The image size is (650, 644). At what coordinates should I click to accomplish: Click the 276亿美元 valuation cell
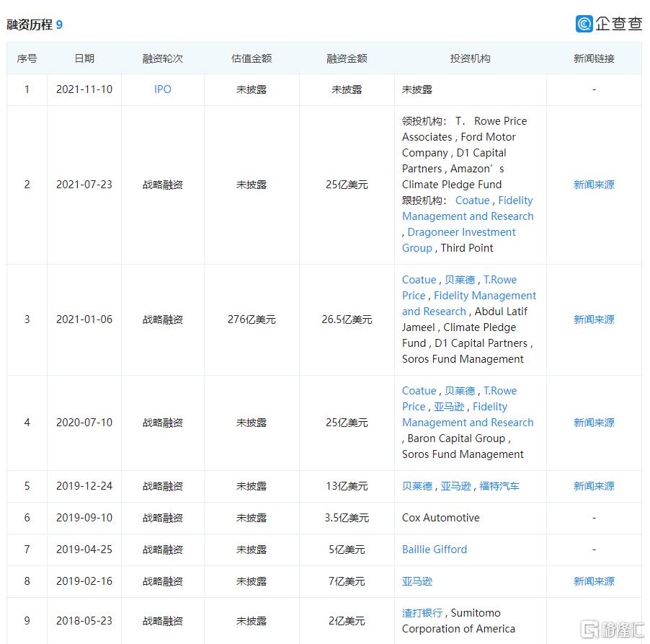pos(251,319)
